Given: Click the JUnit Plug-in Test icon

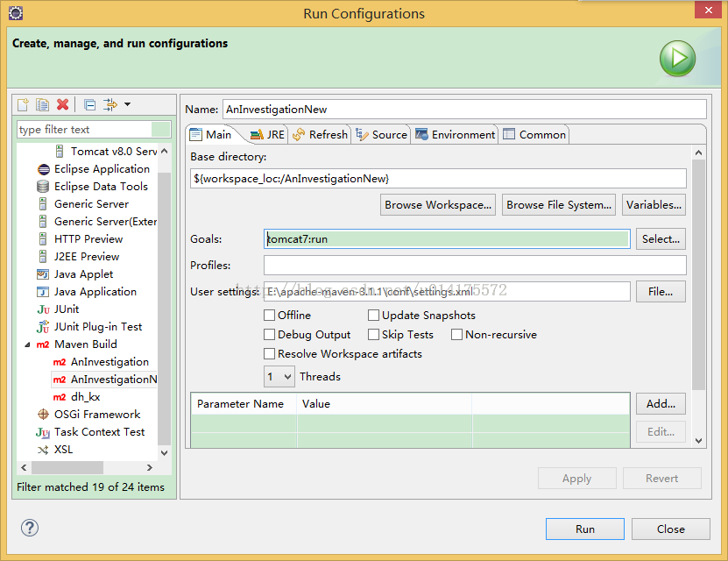Looking at the screenshot, I should tap(43, 326).
